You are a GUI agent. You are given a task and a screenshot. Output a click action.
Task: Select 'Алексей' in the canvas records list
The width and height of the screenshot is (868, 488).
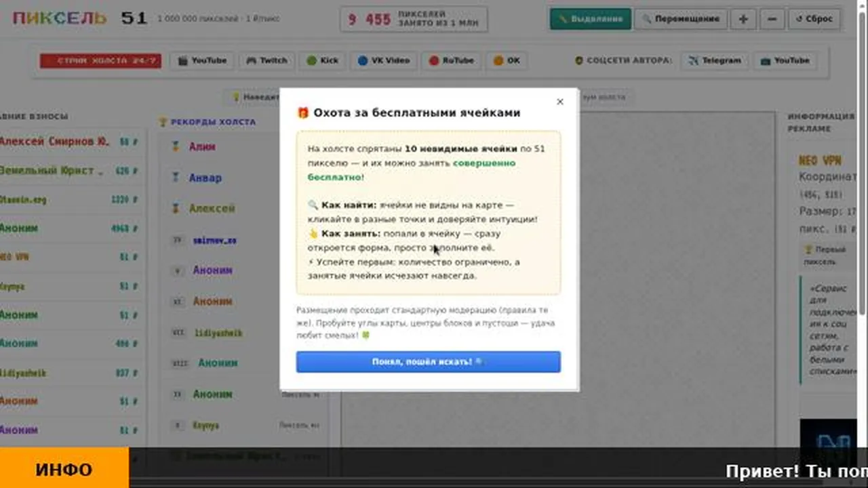[x=212, y=209]
